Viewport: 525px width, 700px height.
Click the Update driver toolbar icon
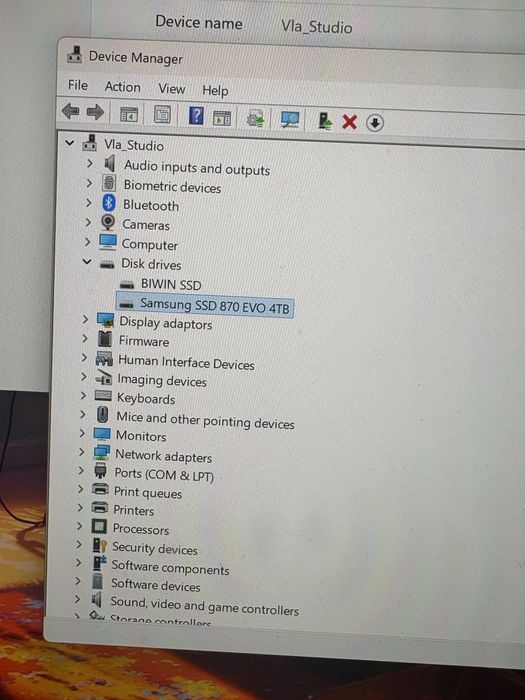[x=255, y=119]
